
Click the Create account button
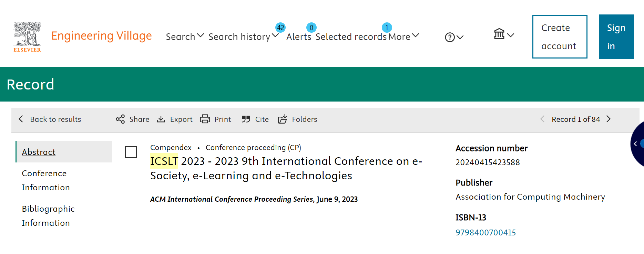pyautogui.click(x=560, y=37)
